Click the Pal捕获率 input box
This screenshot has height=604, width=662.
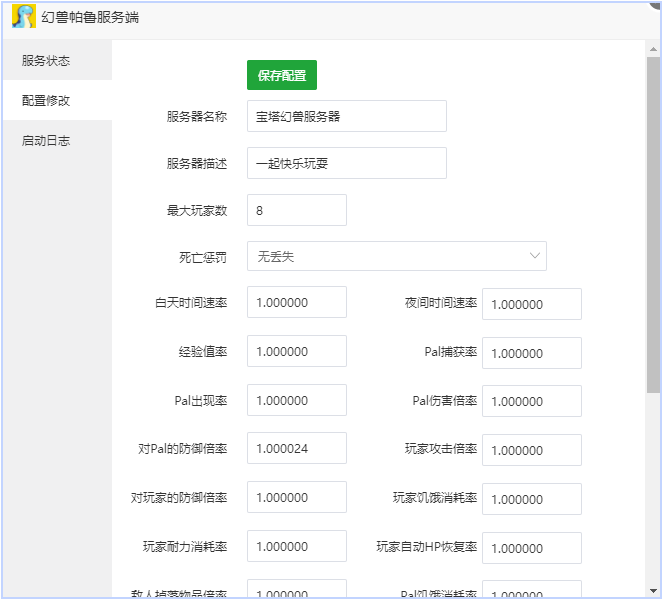(x=532, y=353)
